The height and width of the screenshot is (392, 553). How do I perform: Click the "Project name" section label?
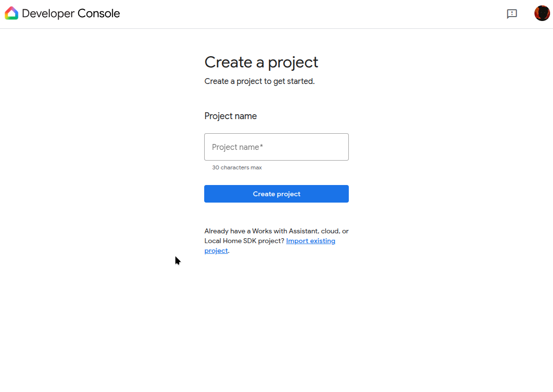tap(231, 116)
